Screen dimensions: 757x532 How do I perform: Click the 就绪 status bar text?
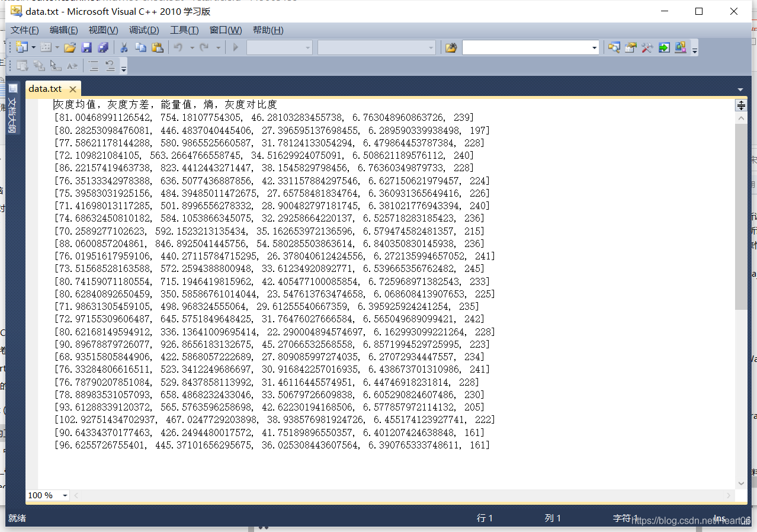(17, 518)
